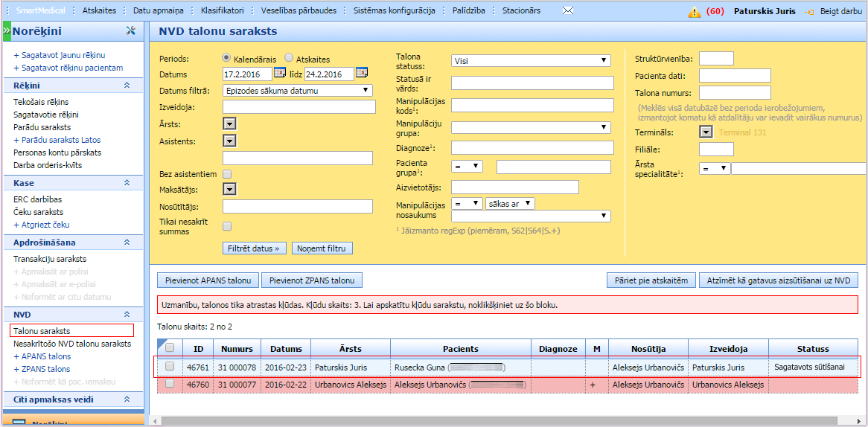
Task: Tick checkbox for talons row 46761
Action: [170, 367]
